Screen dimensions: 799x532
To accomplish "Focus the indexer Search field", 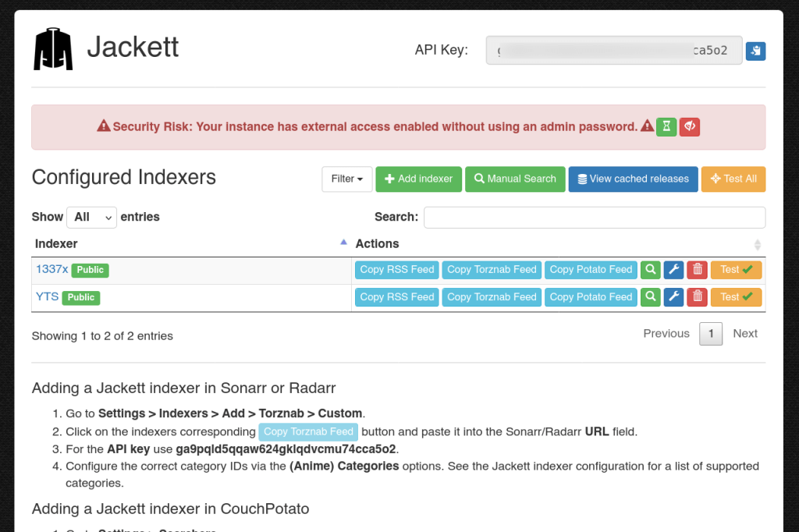I will (x=595, y=218).
